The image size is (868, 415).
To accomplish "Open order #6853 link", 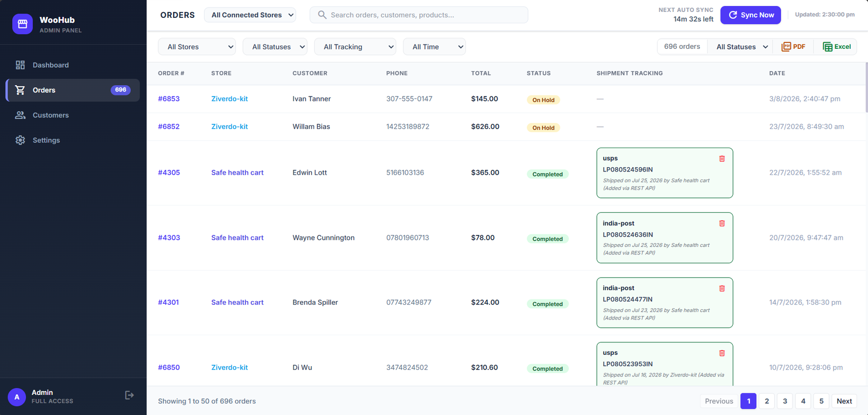I will pyautogui.click(x=169, y=99).
